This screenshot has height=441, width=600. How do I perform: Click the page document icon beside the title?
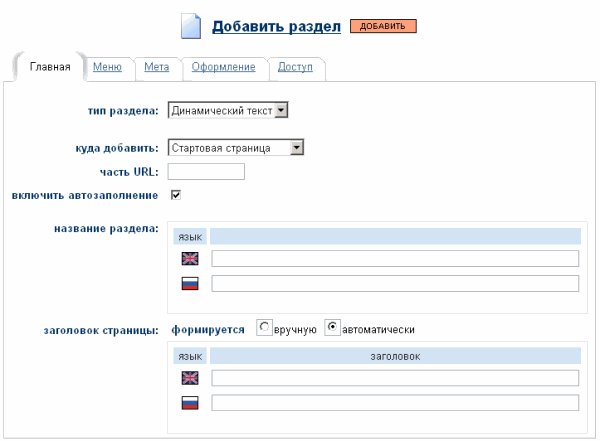190,25
